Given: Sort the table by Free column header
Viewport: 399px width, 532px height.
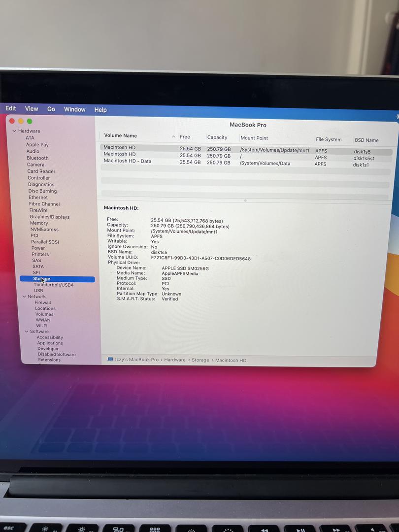Looking at the screenshot, I should click(x=185, y=137).
